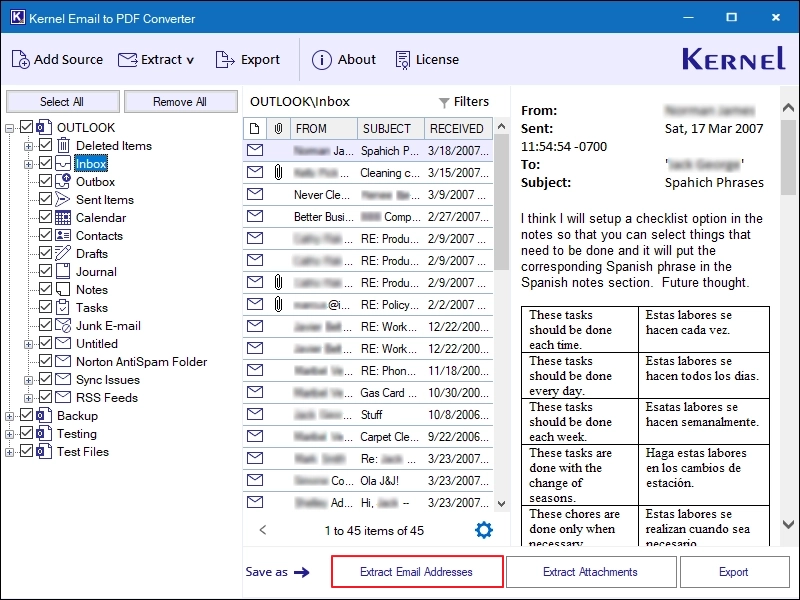
Task: Expand the Untitled folder node
Action: click(x=28, y=344)
